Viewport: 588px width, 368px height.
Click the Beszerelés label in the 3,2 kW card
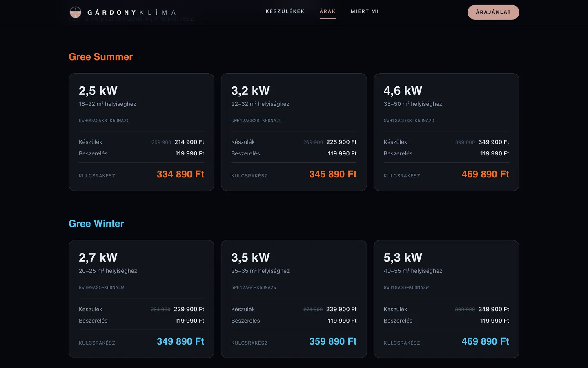[x=245, y=153]
